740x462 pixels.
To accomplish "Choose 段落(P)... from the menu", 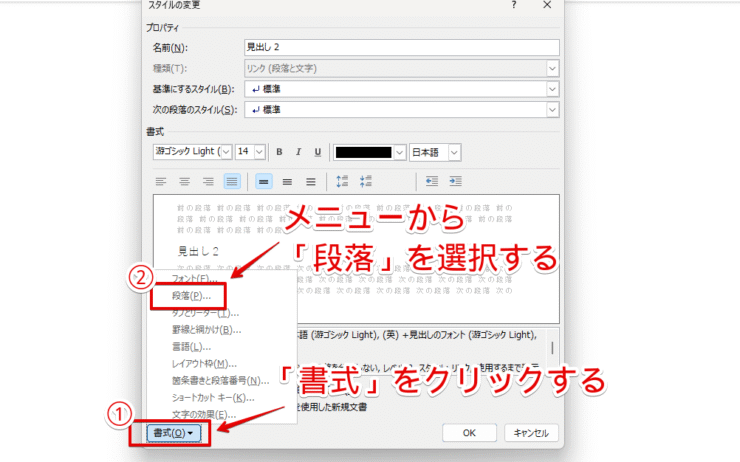I will pos(184,295).
